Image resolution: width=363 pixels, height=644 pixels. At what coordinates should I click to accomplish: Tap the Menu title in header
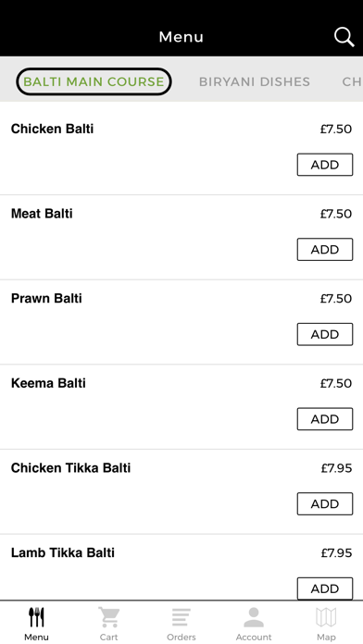point(181,37)
